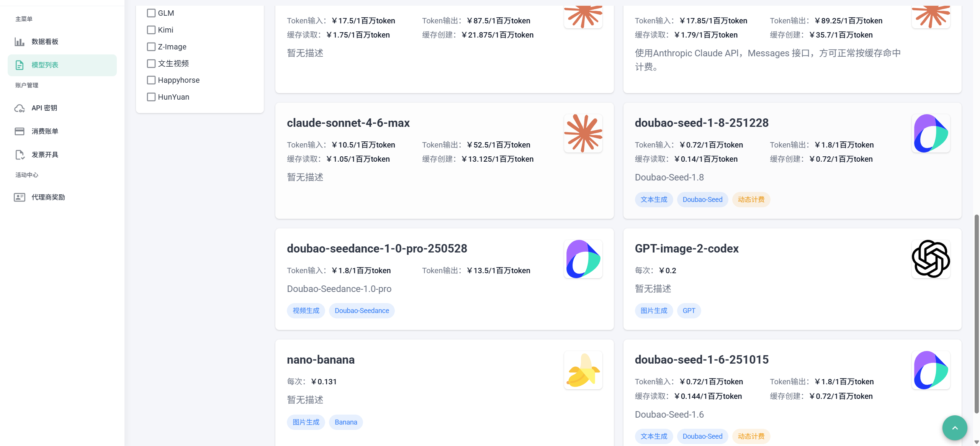Click the GPT-image-2-codex model title

pos(687,249)
